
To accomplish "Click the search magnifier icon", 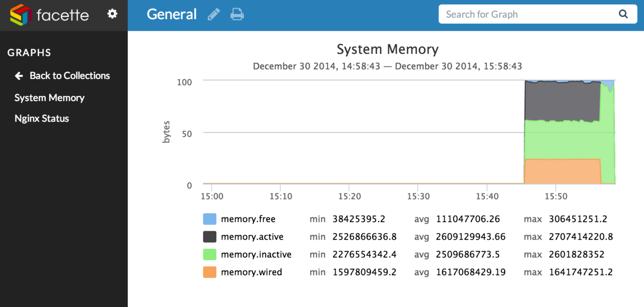I will pyautogui.click(x=623, y=14).
